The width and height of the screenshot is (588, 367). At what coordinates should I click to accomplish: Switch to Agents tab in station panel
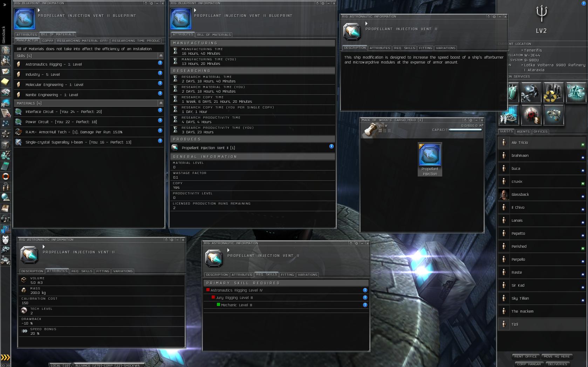click(x=523, y=132)
